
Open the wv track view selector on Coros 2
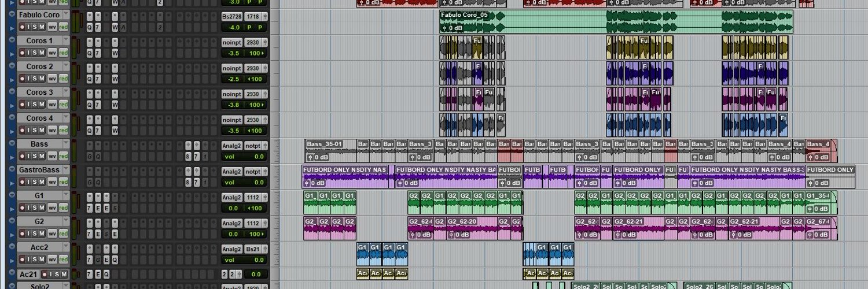pos(52,79)
